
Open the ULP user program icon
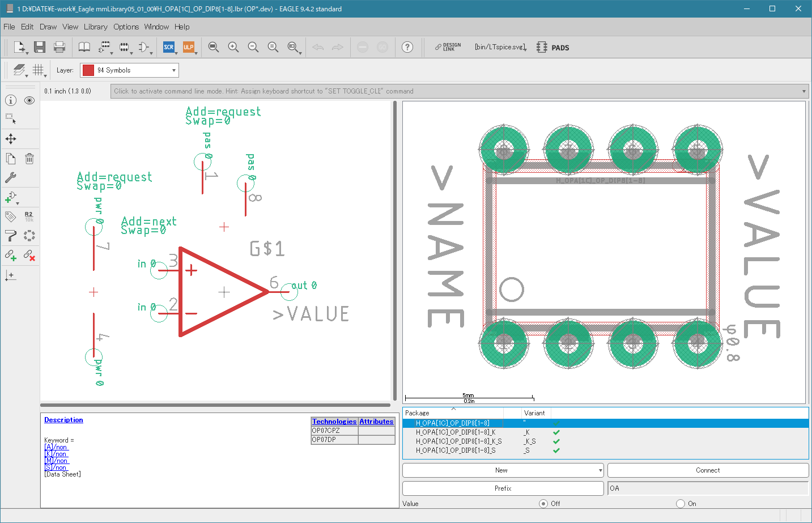coord(188,47)
